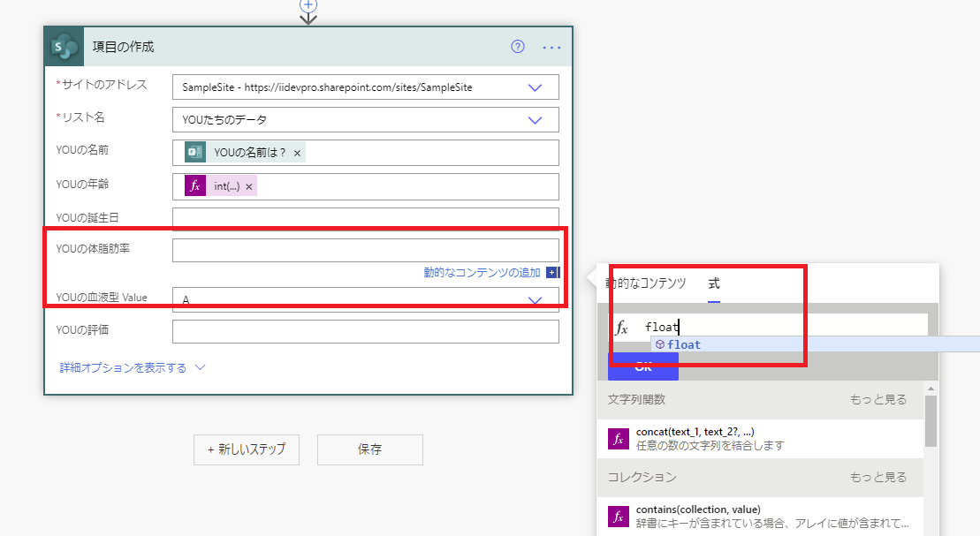Click the blue plus icon beside 動的なコンテンツの追加
The image size is (980, 536).
(x=553, y=273)
